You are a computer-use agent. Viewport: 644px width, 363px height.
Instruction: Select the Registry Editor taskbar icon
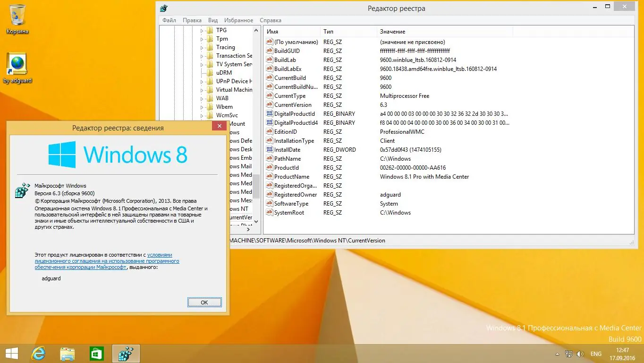click(x=126, y=353)
